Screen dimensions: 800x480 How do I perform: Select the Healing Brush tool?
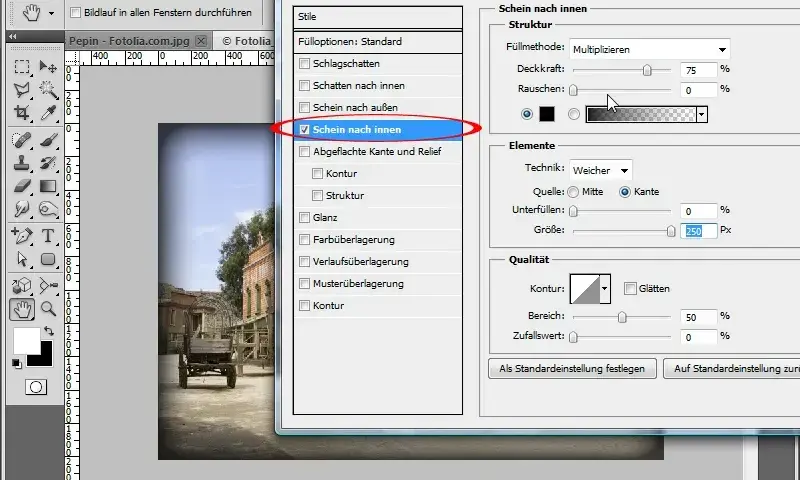[x=21, y=140]
